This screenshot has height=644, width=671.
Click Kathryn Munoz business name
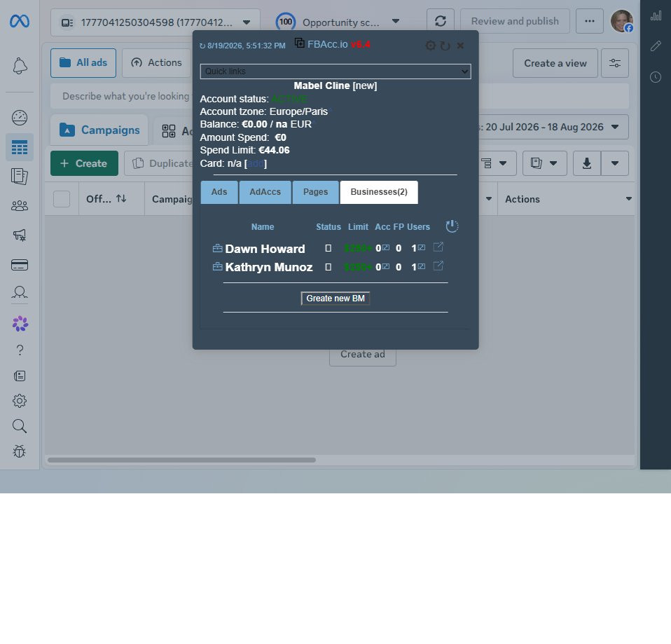269,267
